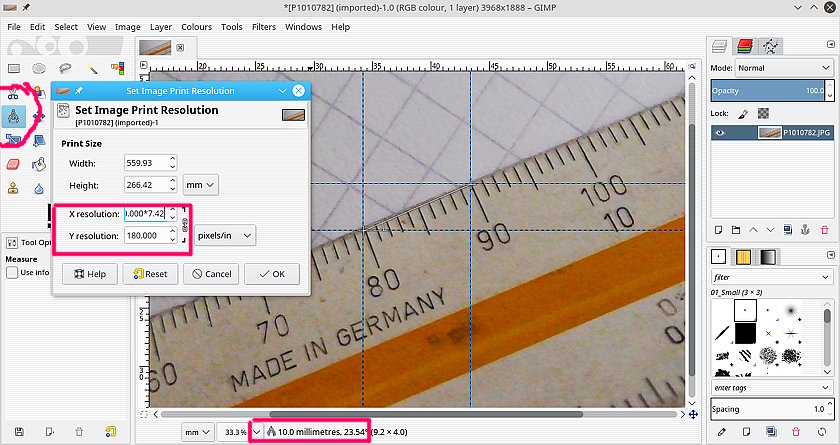This screenshot has width=840, height=445.
Task: Click navigate image icon at canvas corner
Action: click(x=693, y=414)
